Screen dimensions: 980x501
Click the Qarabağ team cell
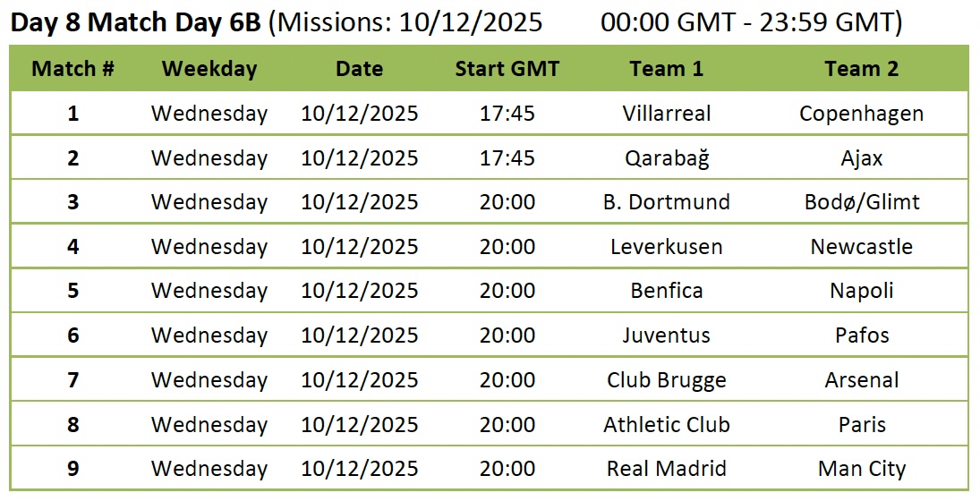click(x=666, y=158)
